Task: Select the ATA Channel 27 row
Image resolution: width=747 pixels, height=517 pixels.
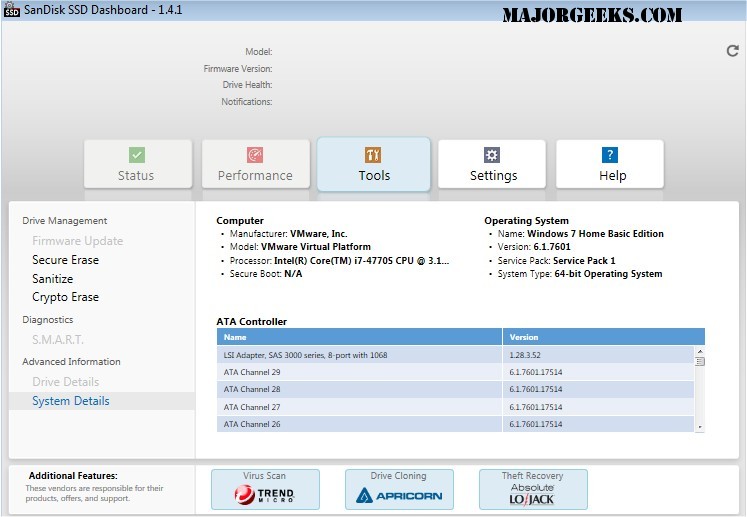Action: [x=455, y=407]
